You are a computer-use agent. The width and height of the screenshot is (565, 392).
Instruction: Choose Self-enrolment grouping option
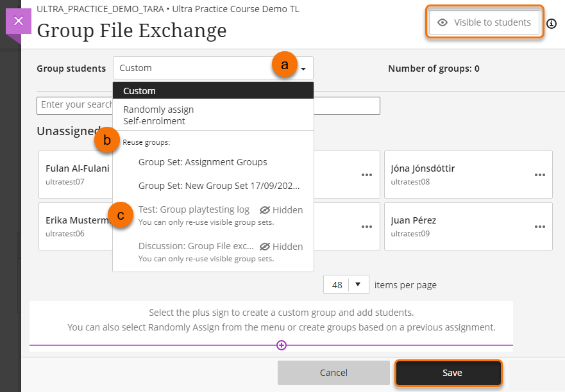tap(154, 120)
